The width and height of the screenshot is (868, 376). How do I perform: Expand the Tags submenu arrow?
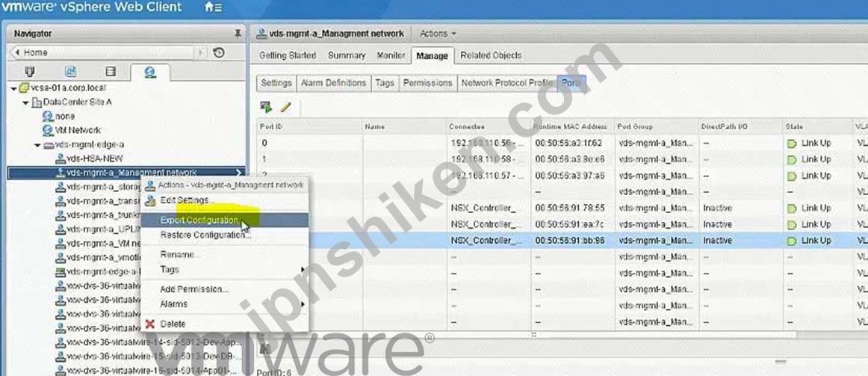coord(303,270)
